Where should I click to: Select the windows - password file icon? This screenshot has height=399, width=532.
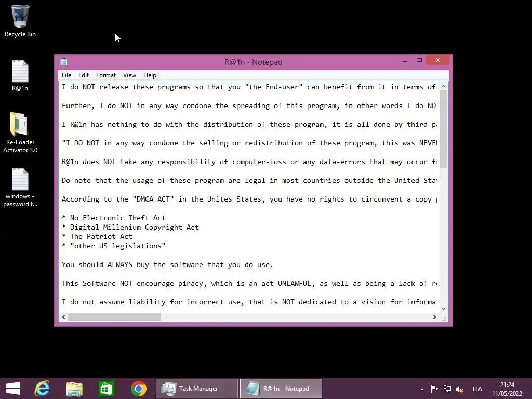20,188
